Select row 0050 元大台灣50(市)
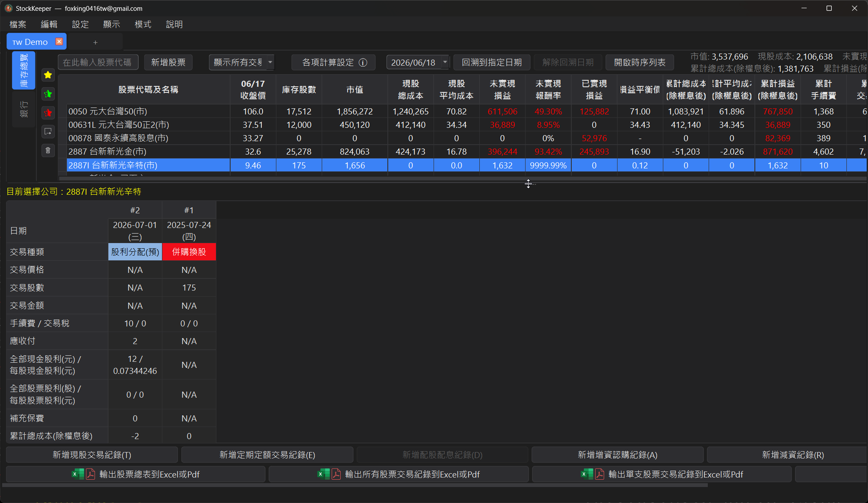This screenshot has width=868, height=503. [149, 111]
